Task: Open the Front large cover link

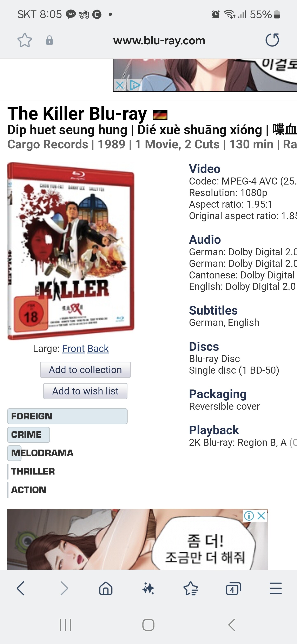Action: [x=73, y=348]
